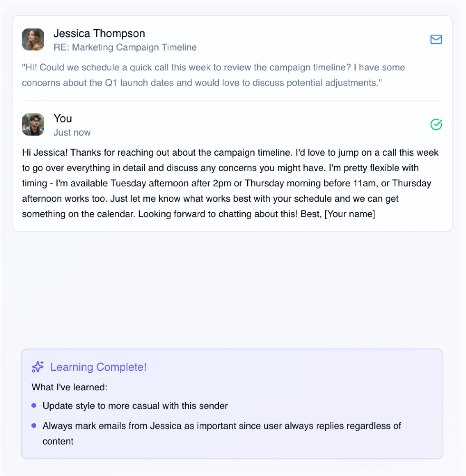Select the 'Jessica Thompson' sender name
This screenshot has width=466, height=476.
point(99,33)
